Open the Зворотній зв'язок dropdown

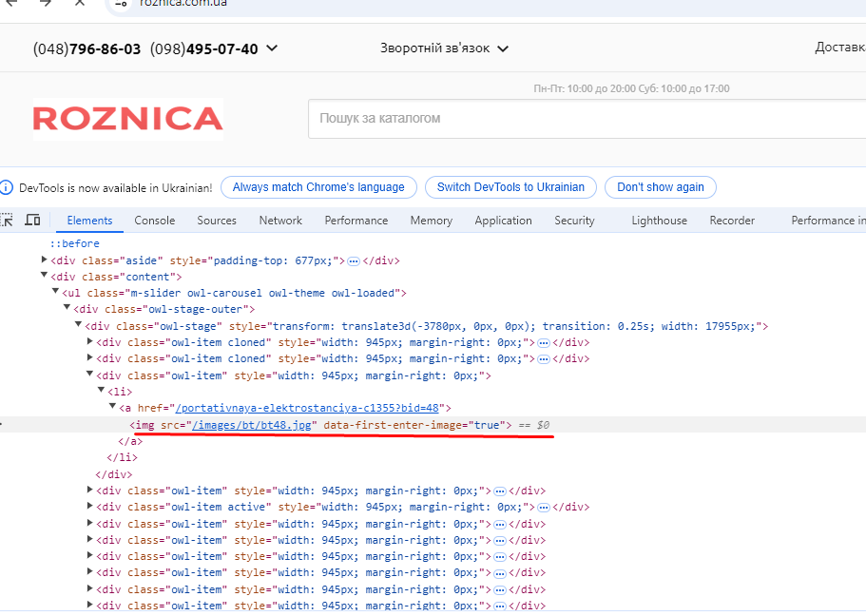tap(444, 48)
